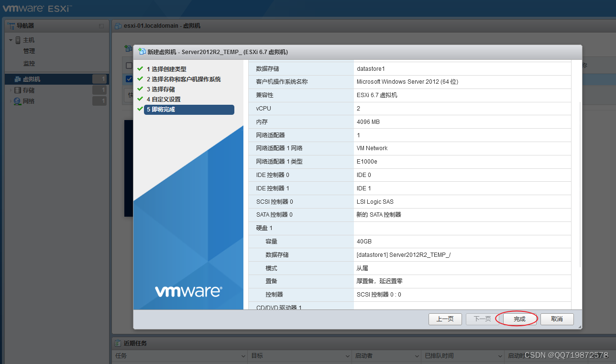
Task: Toggle the select-all checkbox in VM list header
Action: pos(129,66)
